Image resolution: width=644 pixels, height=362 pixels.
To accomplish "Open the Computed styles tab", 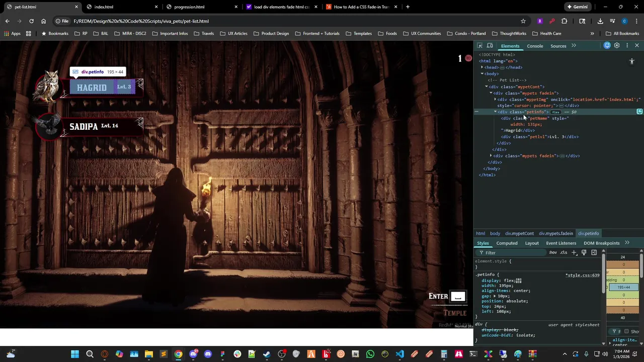I will [507, 243].
